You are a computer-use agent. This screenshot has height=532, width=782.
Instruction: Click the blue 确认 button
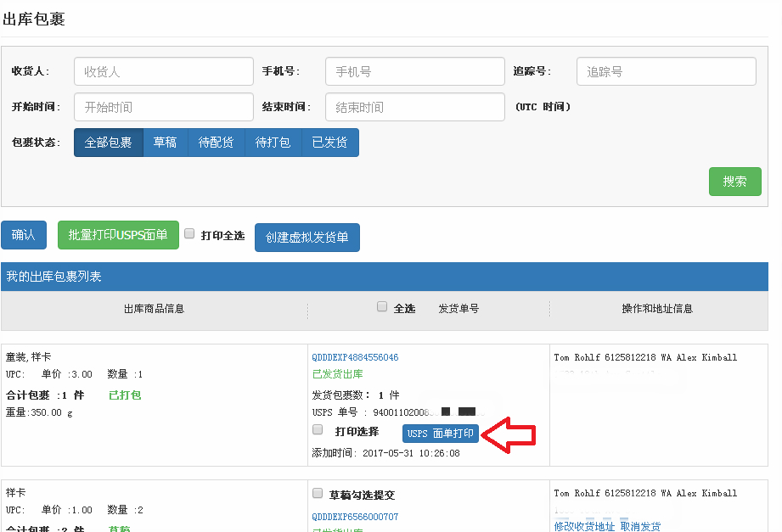click(24, 235)
